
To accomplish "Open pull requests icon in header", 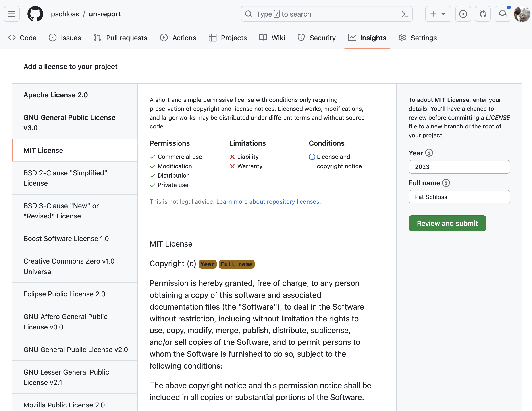I will pyautogui.click(x=482, y=14).
